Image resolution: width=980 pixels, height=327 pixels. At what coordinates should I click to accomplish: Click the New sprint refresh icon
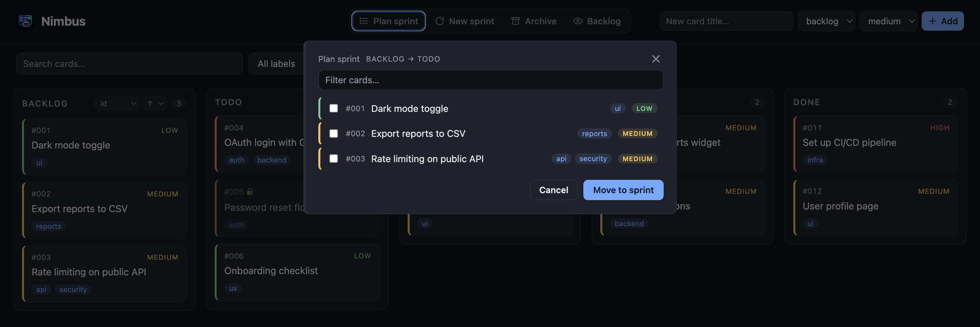(x=439, y=21)
